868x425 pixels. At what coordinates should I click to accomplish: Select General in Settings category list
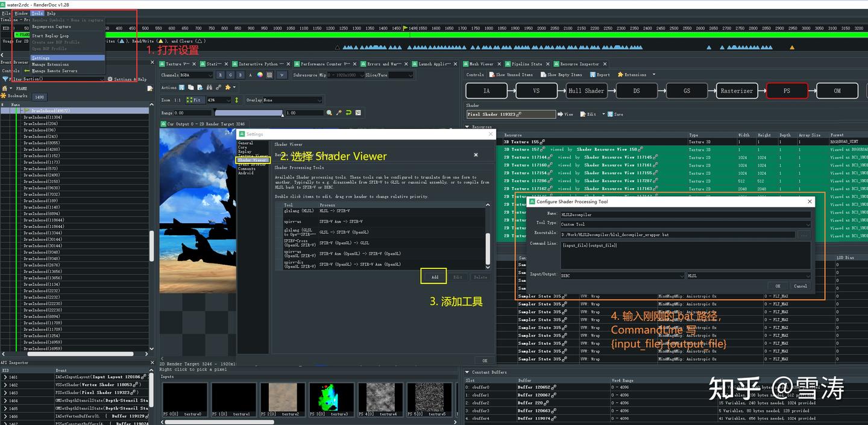tap(246, 143)
